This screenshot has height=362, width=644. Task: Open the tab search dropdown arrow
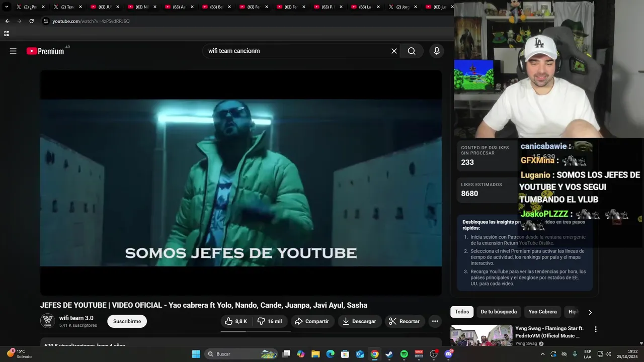tap(7, 7)
